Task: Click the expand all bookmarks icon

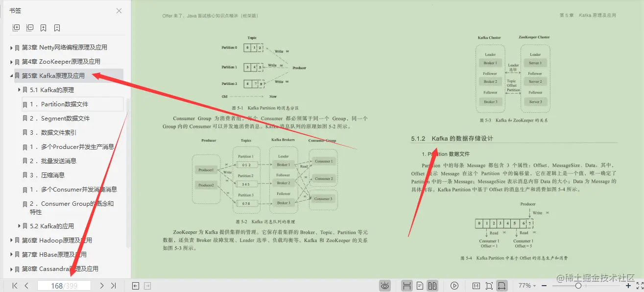Action: pos(16,28)
